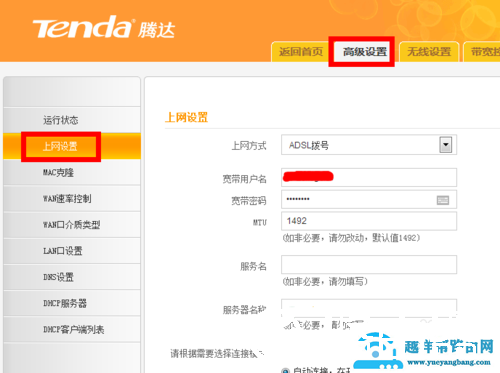500x373 pixels.
Task: Click the 服务器名称 input field
Action: click(369, 308)
